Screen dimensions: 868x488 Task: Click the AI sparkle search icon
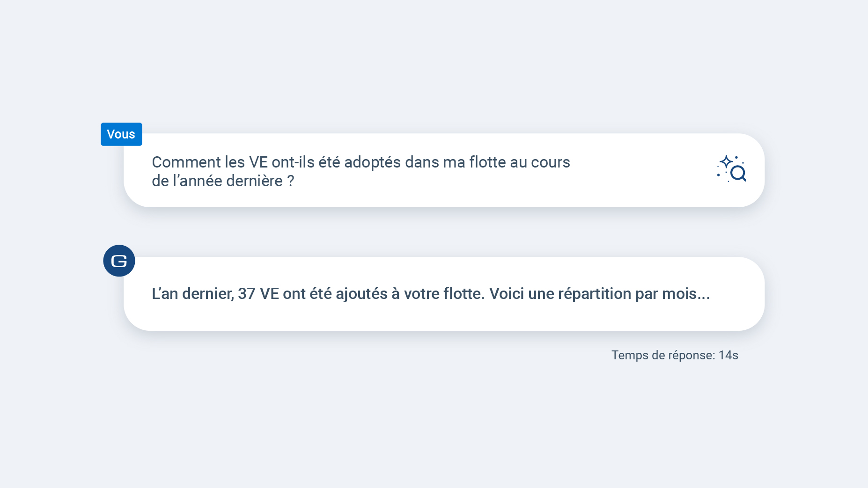[731, 168]
